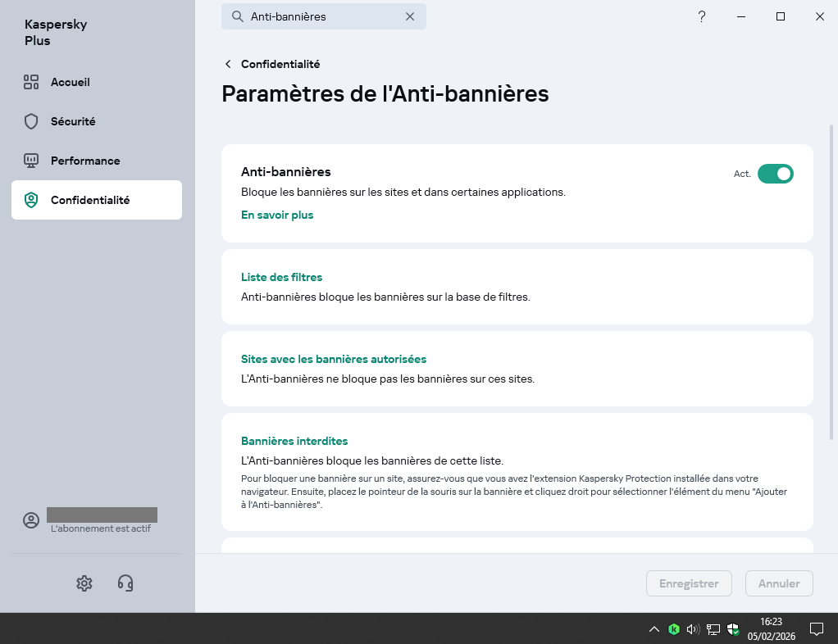Go back using the Confidentialité chevron
838x644 pixels.
pos(228,64)
